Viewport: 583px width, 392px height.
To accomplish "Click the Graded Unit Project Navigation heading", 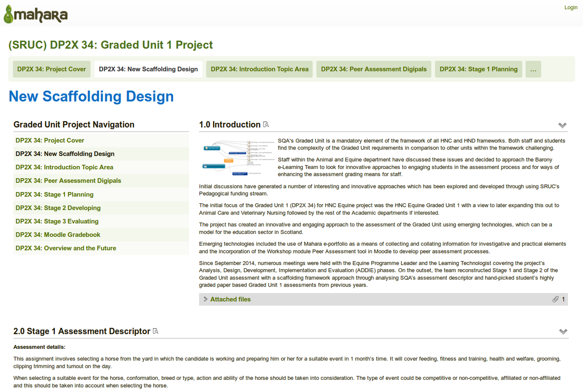I will (x=74, y=125).
